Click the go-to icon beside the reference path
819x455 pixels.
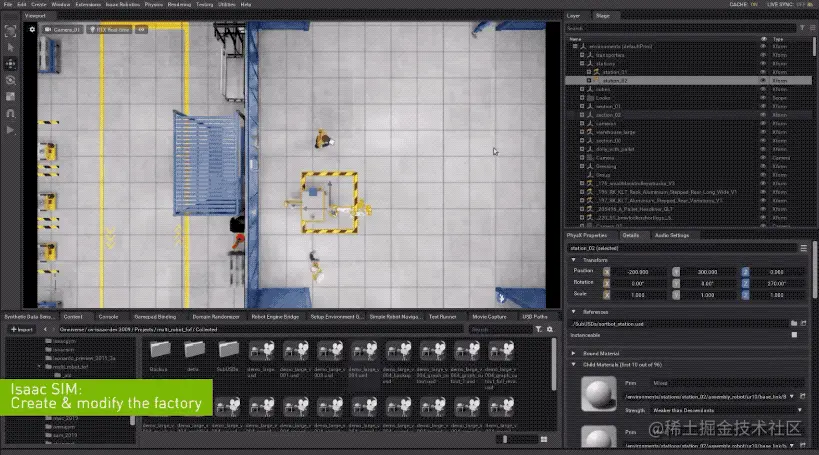click(x=803, y=324)
